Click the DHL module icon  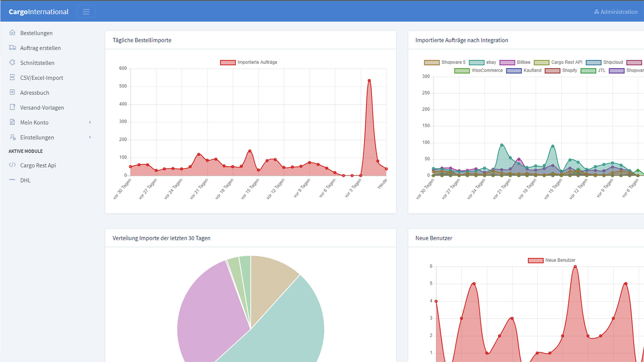click(12, 180)
